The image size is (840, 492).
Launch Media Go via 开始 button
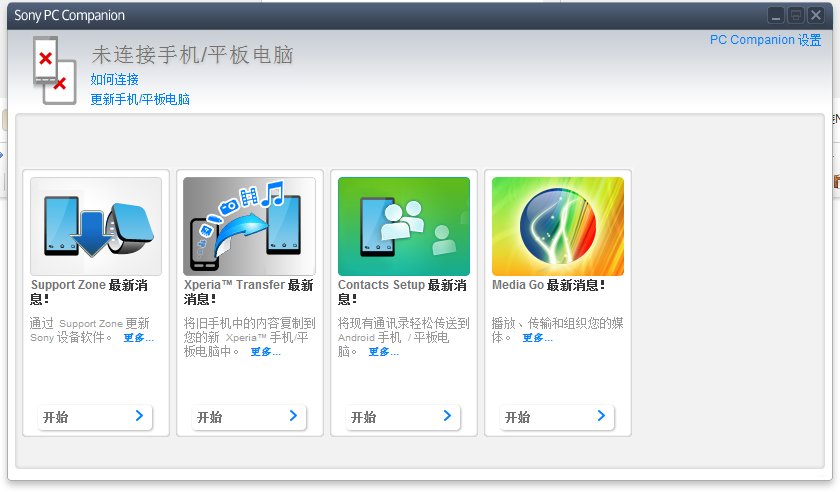click(x=558, y=416)
